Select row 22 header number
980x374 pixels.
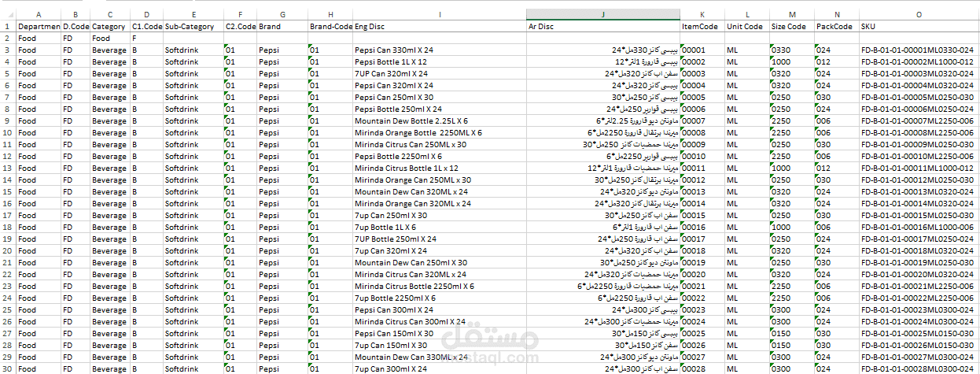8,274
